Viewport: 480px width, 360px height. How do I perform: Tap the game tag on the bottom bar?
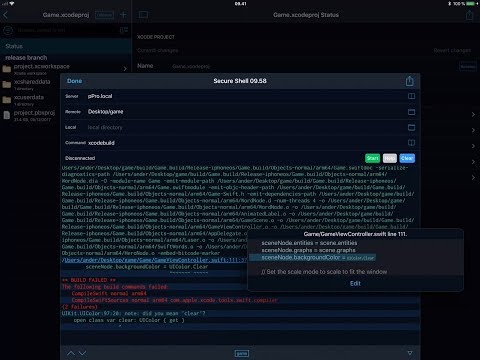point(242,353)
